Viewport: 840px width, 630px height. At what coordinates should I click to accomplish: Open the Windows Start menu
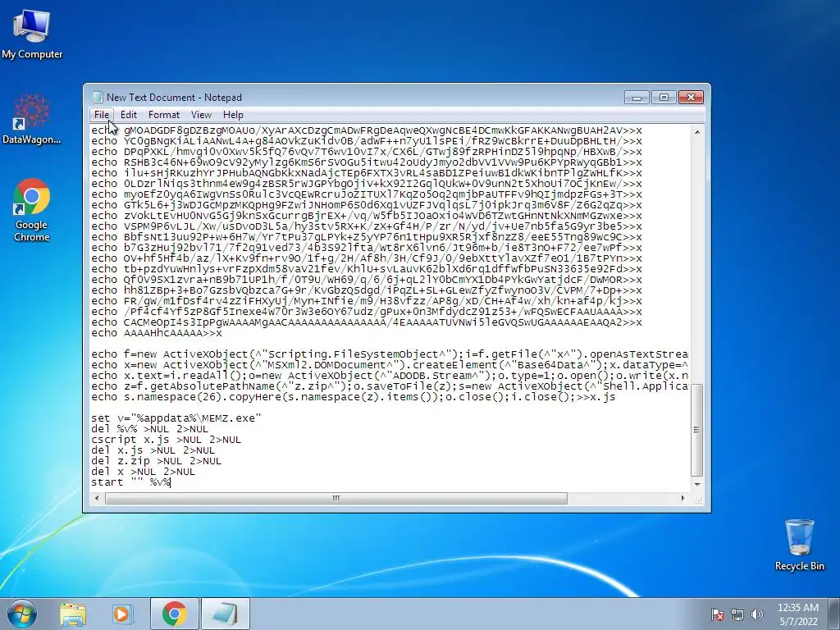(x=21, y=614)
